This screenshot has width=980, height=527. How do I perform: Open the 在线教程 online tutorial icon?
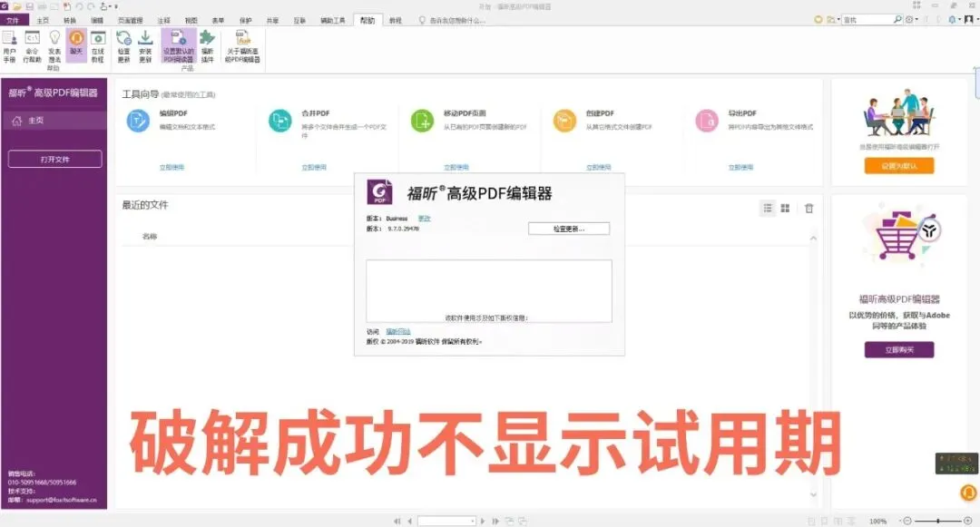(x=97, y=46)
